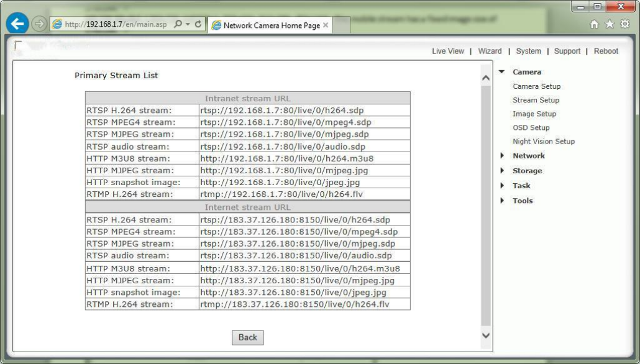Click scrollbar up arrow
The width and height of the screenshot is (640, 364).
(x=486, y=78)
